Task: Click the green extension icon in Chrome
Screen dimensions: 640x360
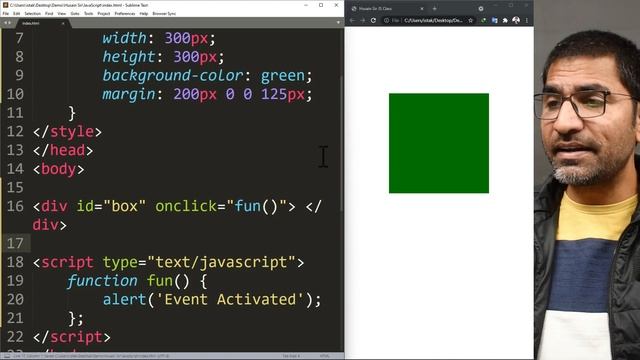Action: click(484, 20)
